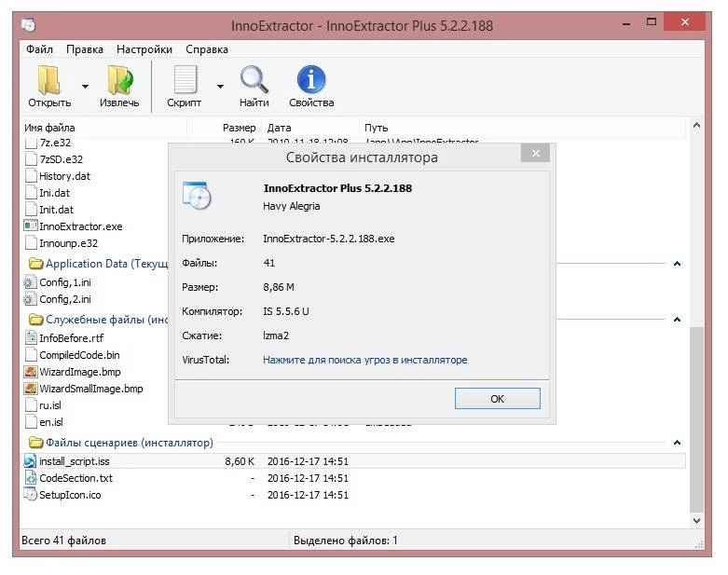
Task: Click the Application Data group folder icon
Action: pyautogui.click(x=35, y=264)
